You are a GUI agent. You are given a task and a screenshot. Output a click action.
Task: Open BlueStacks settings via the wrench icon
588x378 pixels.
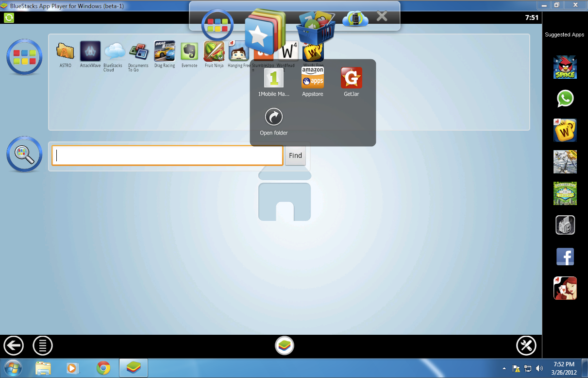click(x=526, y=346)
